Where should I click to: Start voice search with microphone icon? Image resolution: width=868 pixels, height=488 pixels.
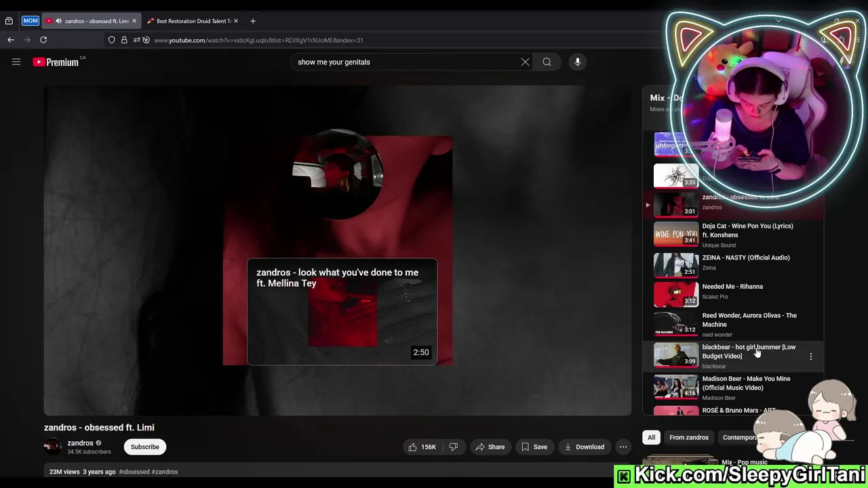pyautogui.click(x=578, y=62)
